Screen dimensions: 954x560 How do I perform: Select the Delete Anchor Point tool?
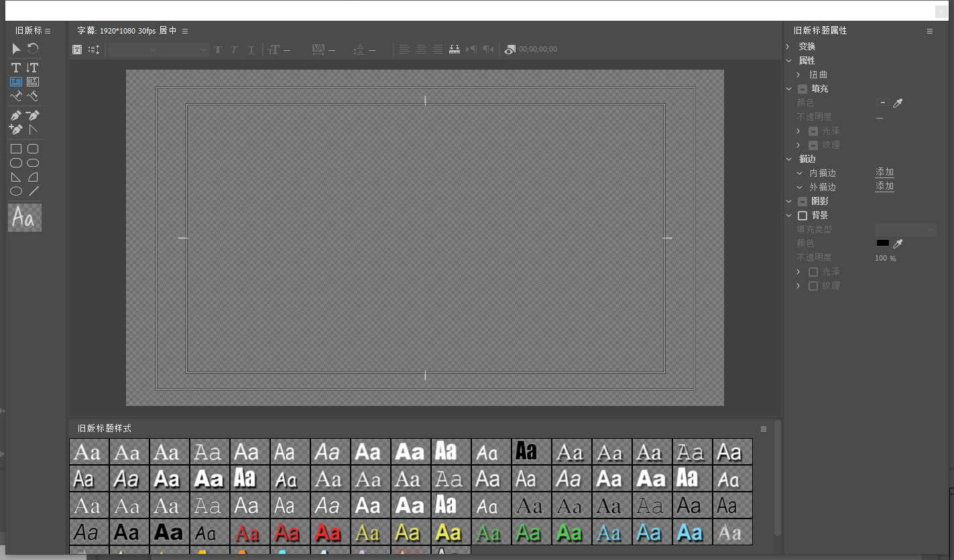33,115
